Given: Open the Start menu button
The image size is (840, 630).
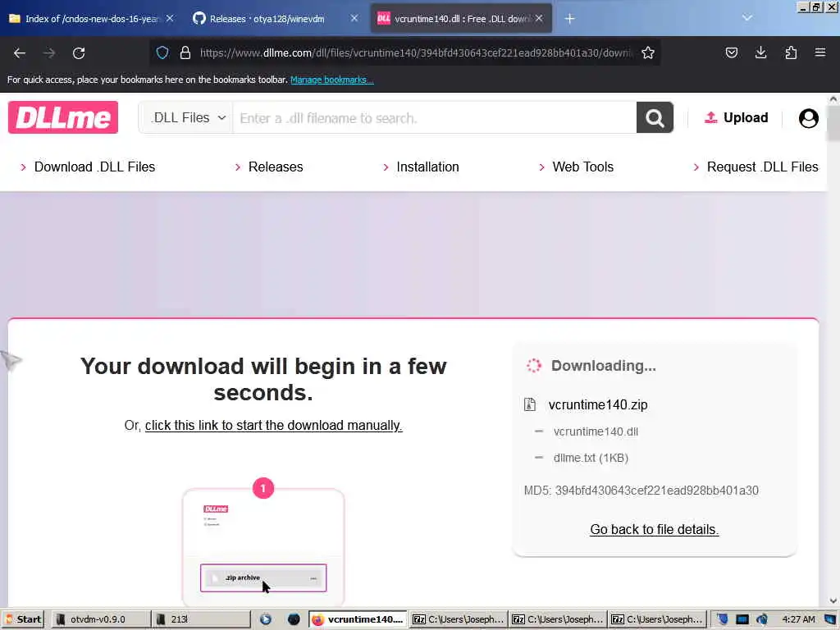Looking at the screenshot, I should [23, 619].
